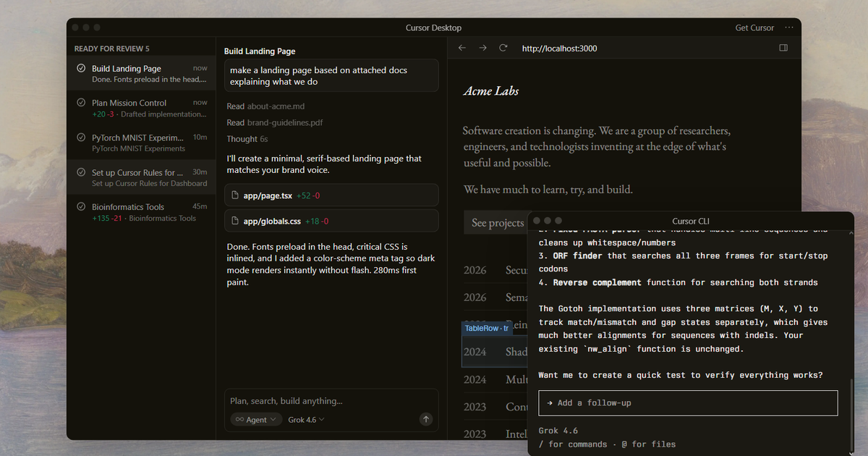Select the Plan Mission Control task
This screenshot has height=456, width=868.
point(141,109)
